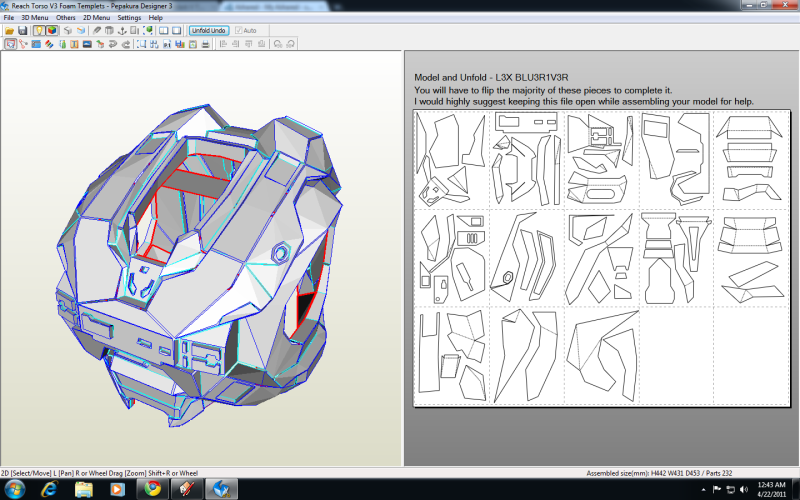Screen dimensions: 800x500
Task: Open the Others menu
Action: point(66,17)
